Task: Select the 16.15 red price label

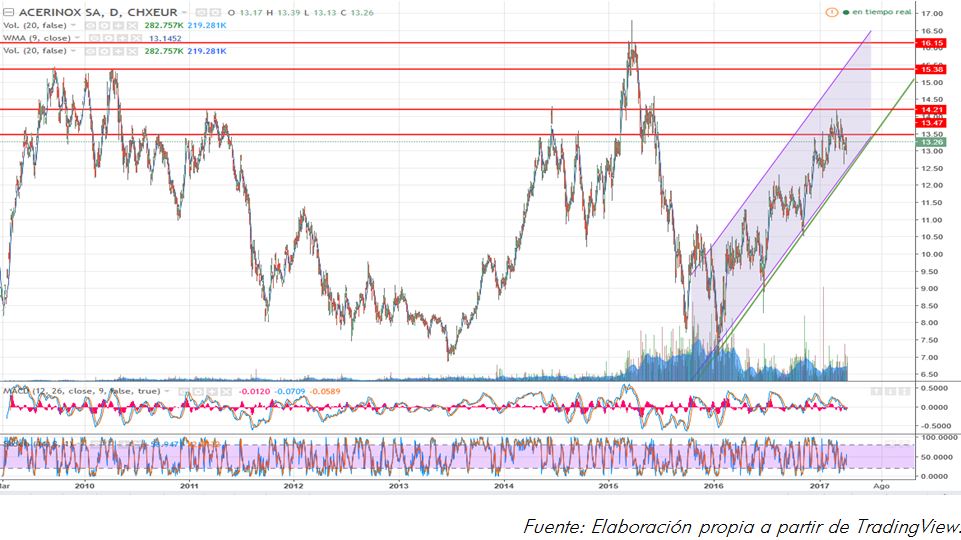Action: [930, 43]
